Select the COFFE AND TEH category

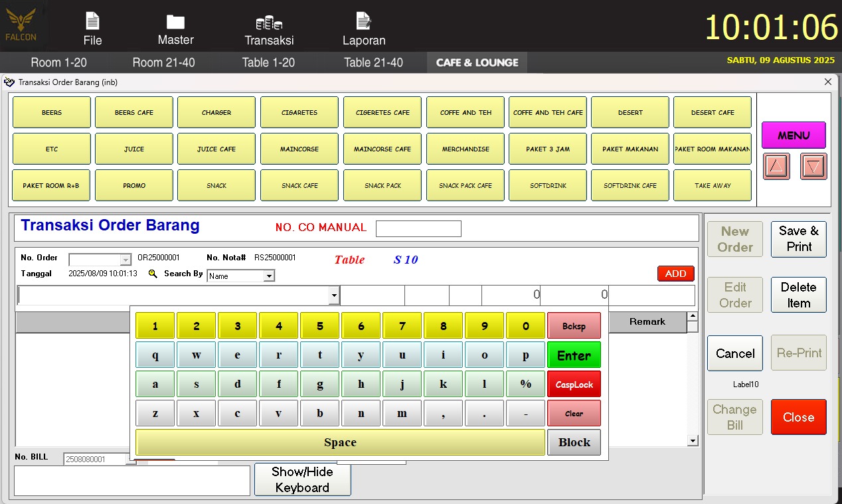pos(465,113)
